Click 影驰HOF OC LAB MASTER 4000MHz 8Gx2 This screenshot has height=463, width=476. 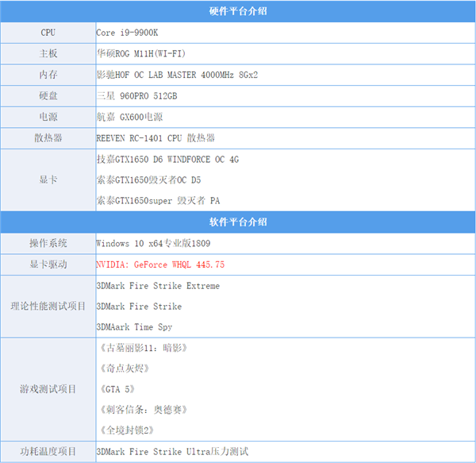click(x=177, y=75)
